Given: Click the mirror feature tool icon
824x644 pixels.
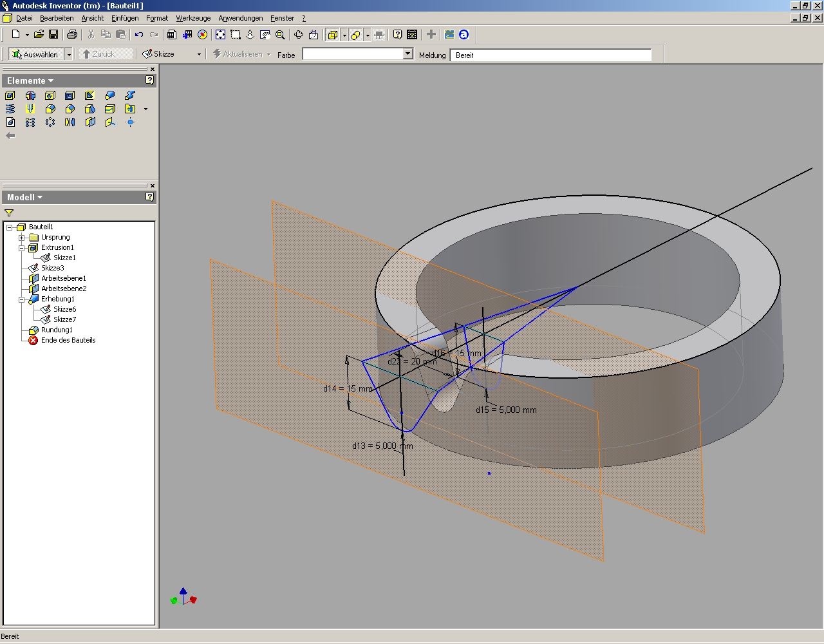Looking at the screenshot, I should tap(70, 122).
